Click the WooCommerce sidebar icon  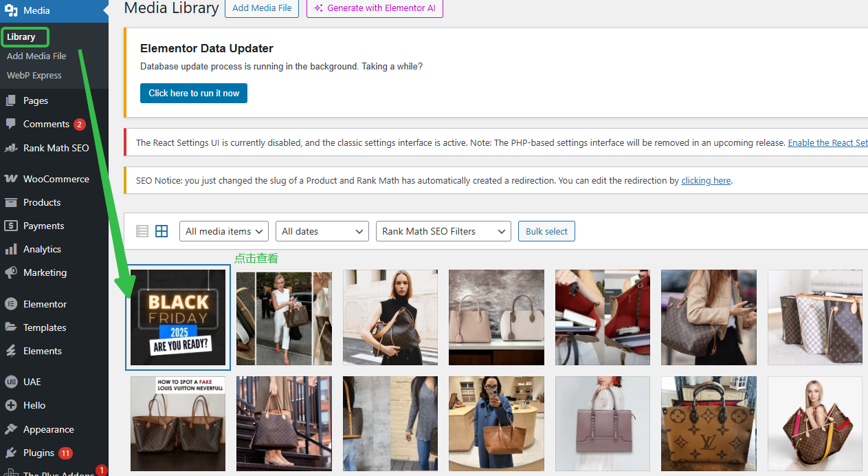[11, 179]
